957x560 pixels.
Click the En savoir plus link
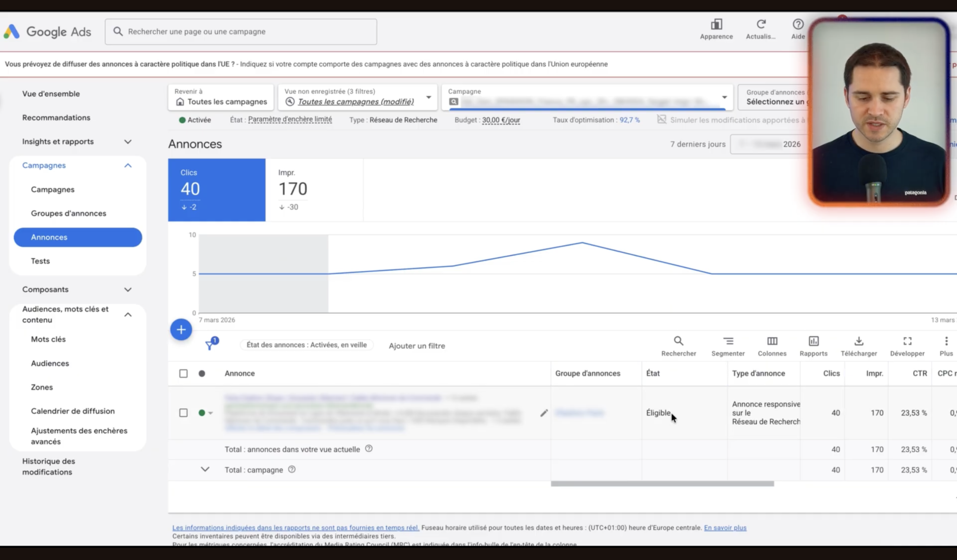point(725,527)
